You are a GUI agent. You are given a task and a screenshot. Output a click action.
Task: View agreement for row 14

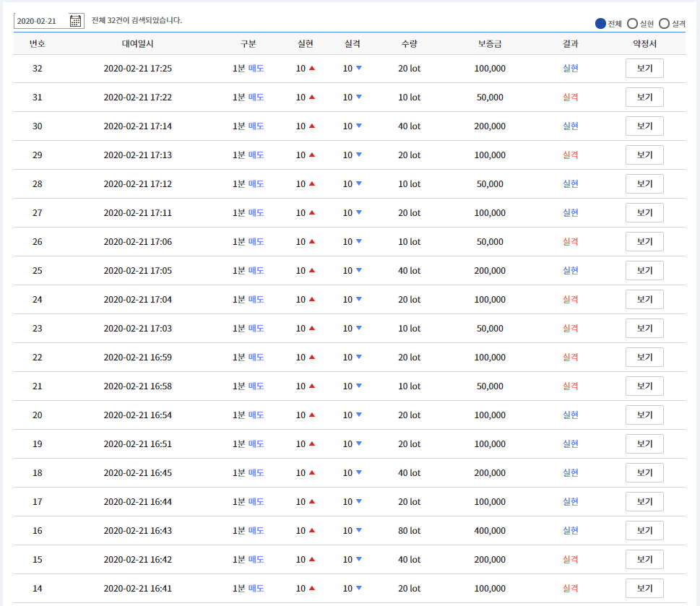click(x=644, y=588)
